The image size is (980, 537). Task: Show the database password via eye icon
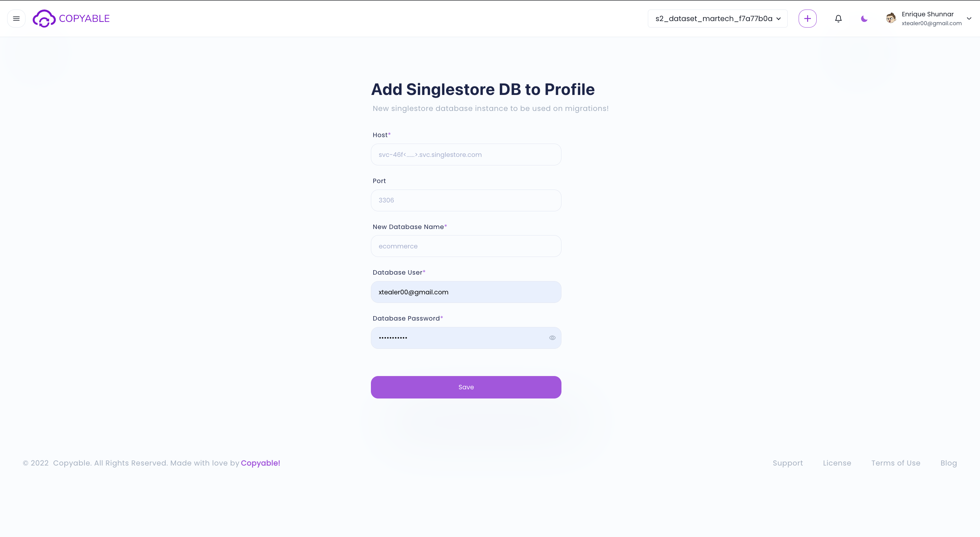[x=552, y=338]
